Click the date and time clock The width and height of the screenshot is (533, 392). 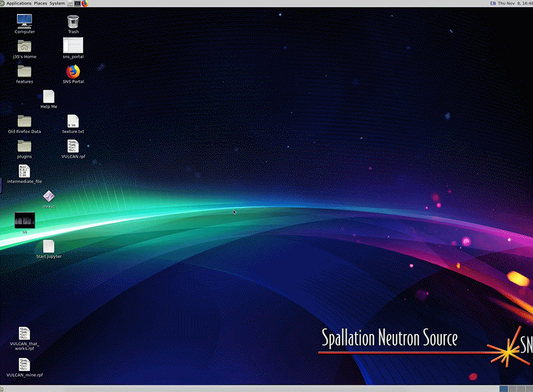pyautogui.click(x=515, y=3)
